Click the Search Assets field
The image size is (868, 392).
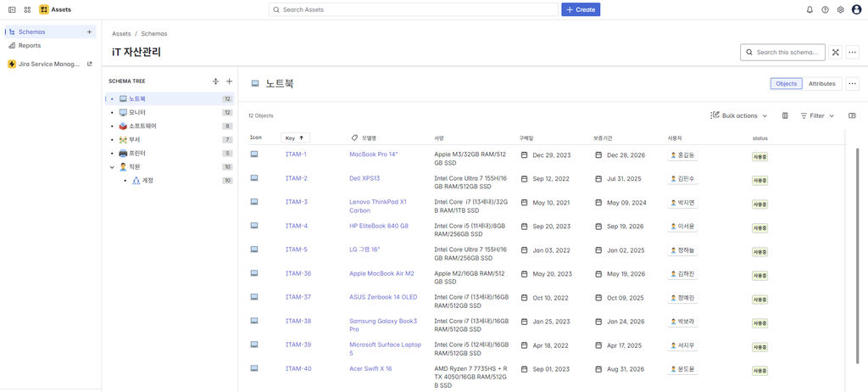414,9
